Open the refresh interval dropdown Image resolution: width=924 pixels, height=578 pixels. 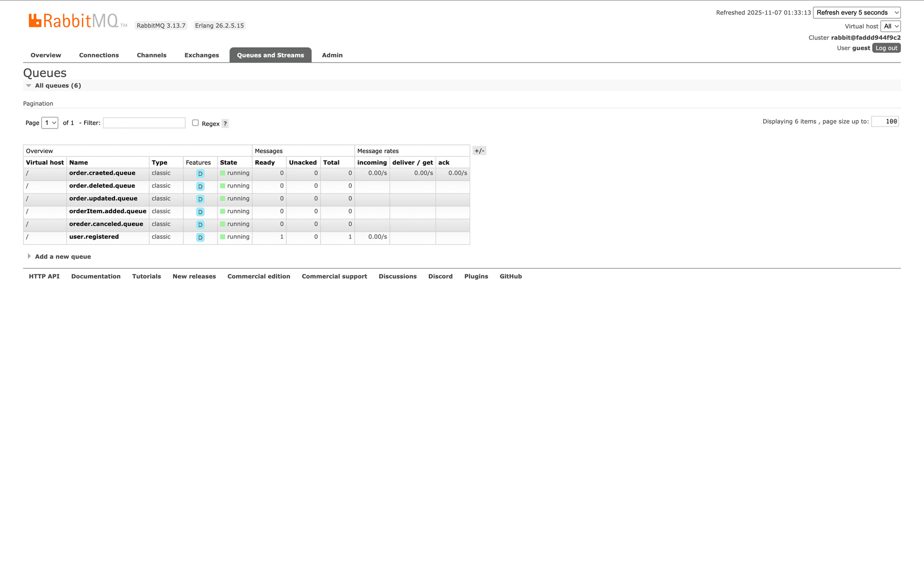[857, 13]
